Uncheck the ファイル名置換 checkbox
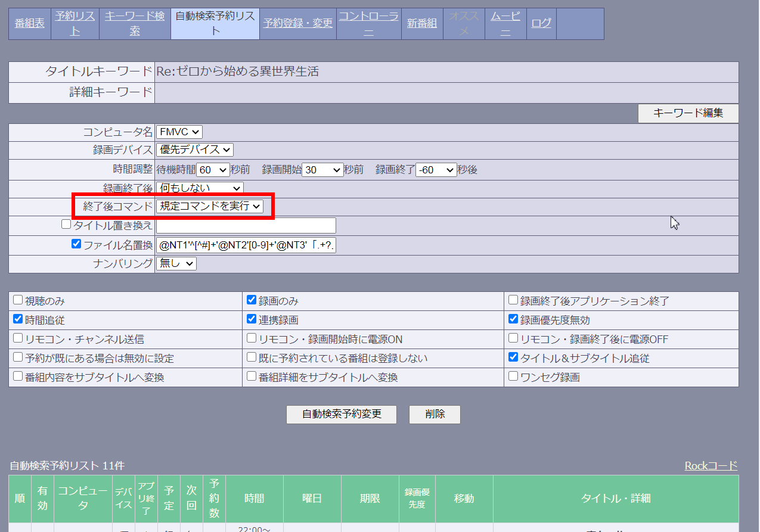760x532 pixels. pos(76,244)
